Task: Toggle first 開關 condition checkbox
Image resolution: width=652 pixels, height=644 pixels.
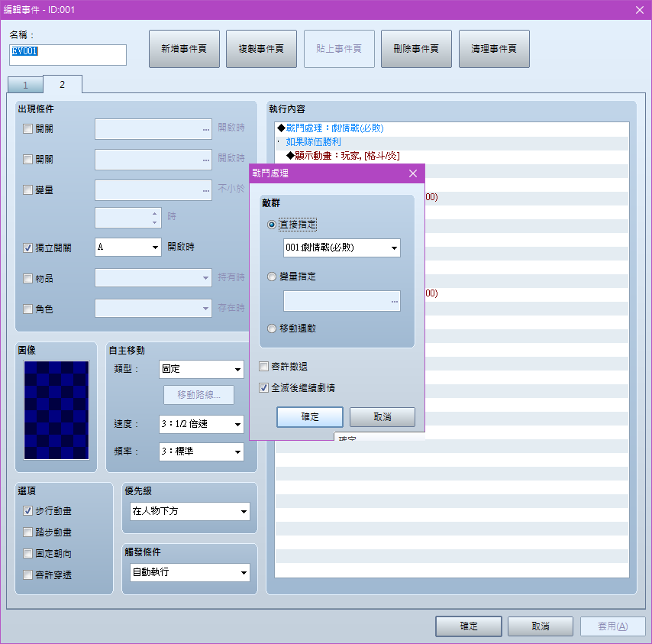Action: 27,129
